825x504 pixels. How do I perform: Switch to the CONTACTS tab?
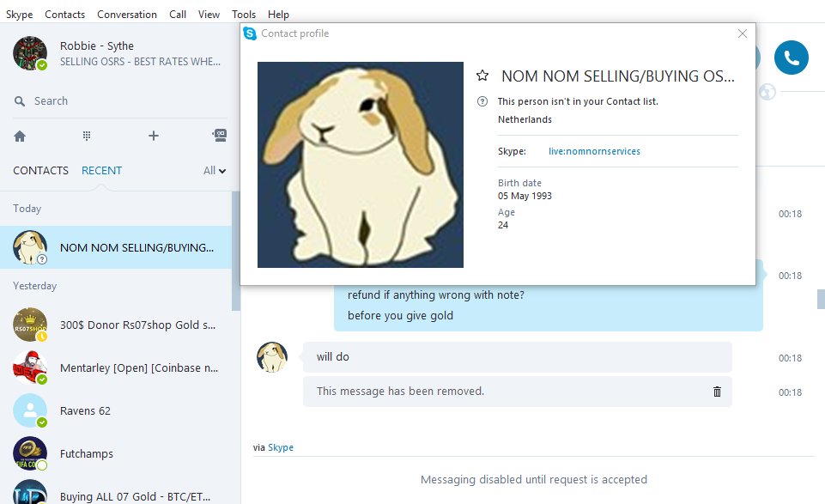40,171
